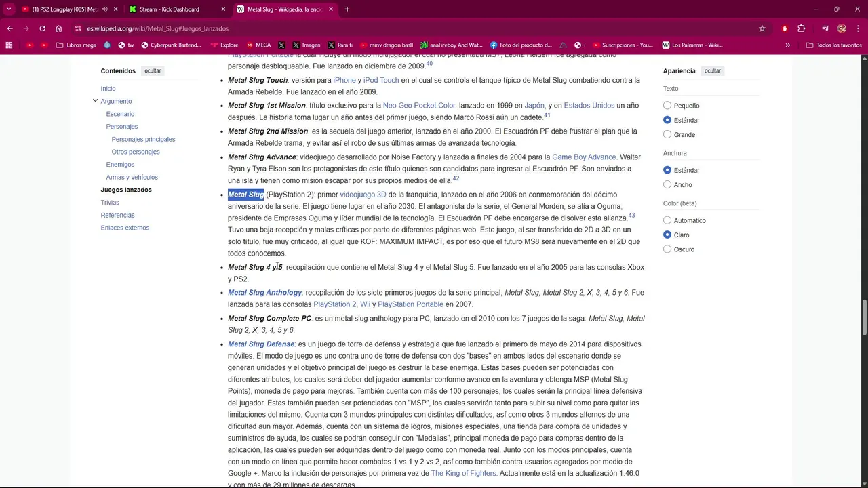Open the tab search dropdown arrow
Screen dimensions: 868x488
9,9
